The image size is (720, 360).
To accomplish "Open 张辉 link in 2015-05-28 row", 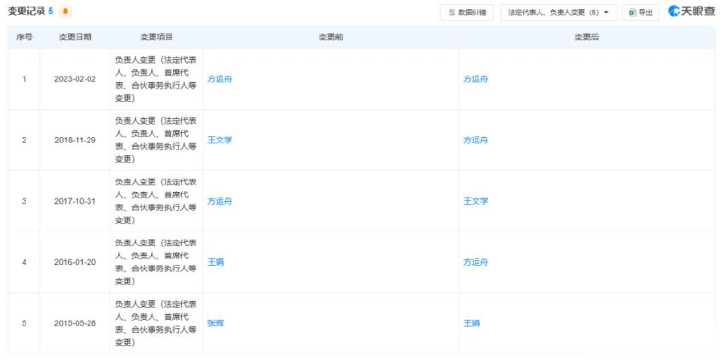I will coord(216,323).
